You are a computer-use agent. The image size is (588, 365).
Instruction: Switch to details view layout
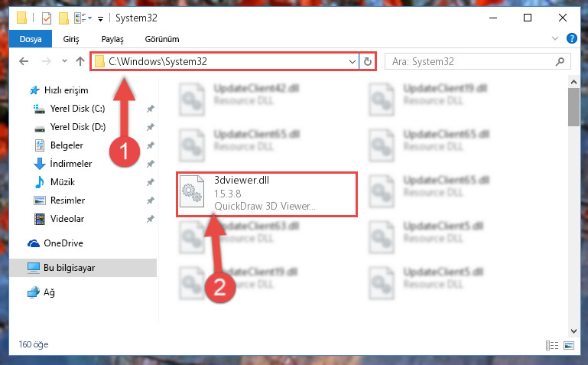tap(551, 345)
